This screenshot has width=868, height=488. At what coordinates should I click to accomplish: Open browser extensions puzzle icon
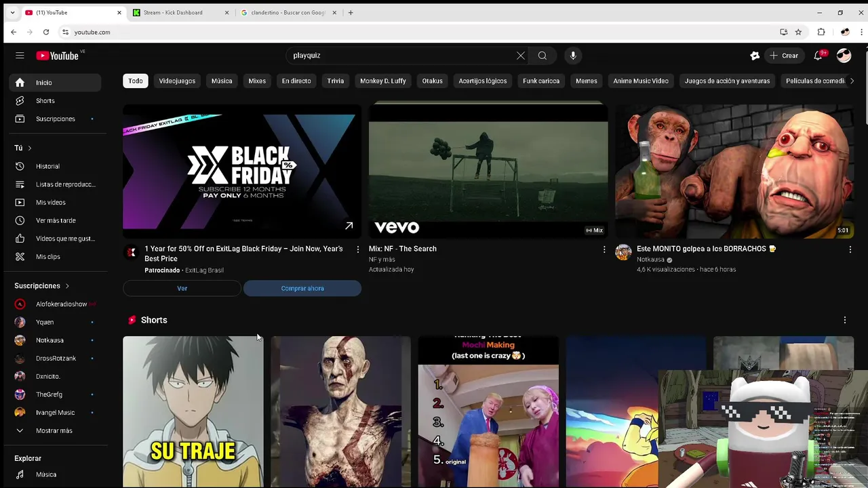coord(821,32)
